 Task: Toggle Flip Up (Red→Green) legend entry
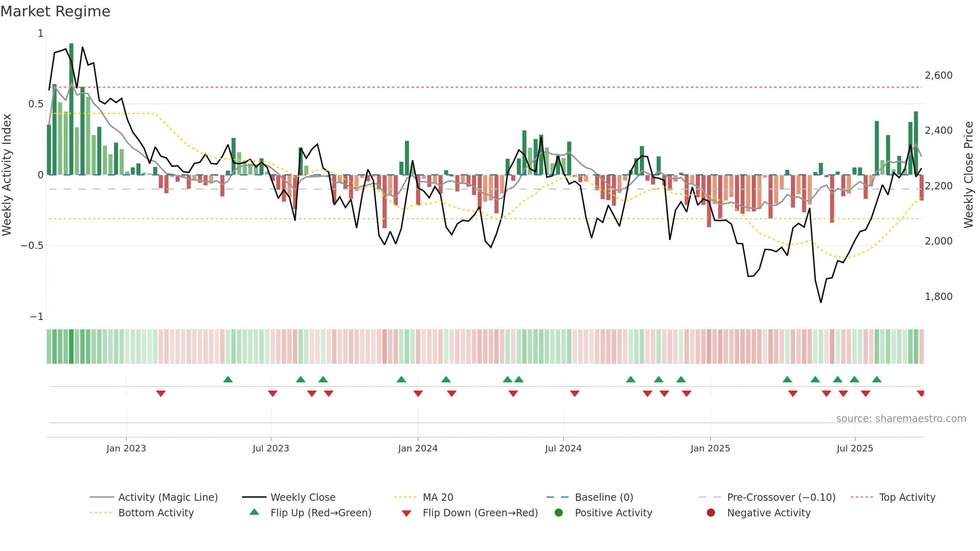point(310,513)
